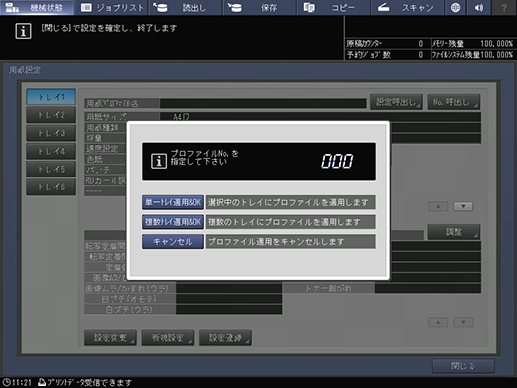The image size is (517, 388).
Task: Apply profile with 複数トレイ適用&OK
Action: pos(173,222)
